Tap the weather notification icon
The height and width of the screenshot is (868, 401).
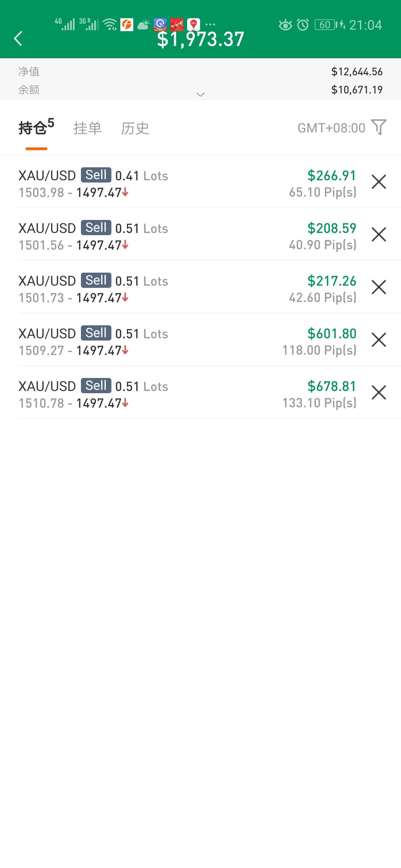click(143, 25)
